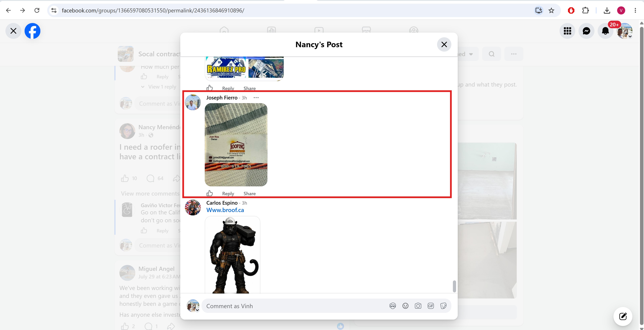
Task: Switch commenting identity via avatar dropdown
Action: (193, 306)
